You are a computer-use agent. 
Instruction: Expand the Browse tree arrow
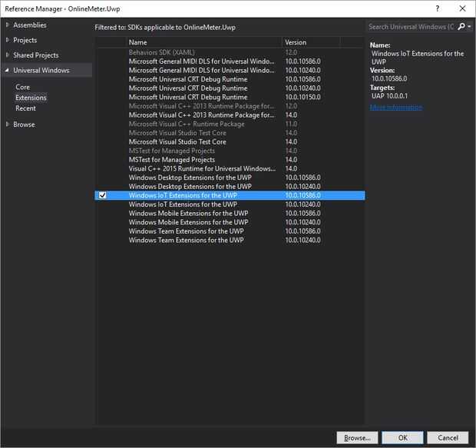(x=7, y=124)
